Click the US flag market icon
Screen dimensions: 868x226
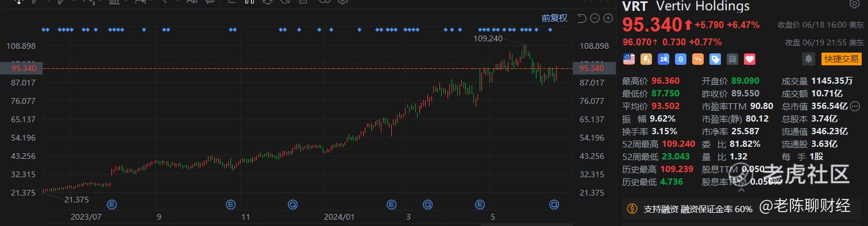(628, 59)
